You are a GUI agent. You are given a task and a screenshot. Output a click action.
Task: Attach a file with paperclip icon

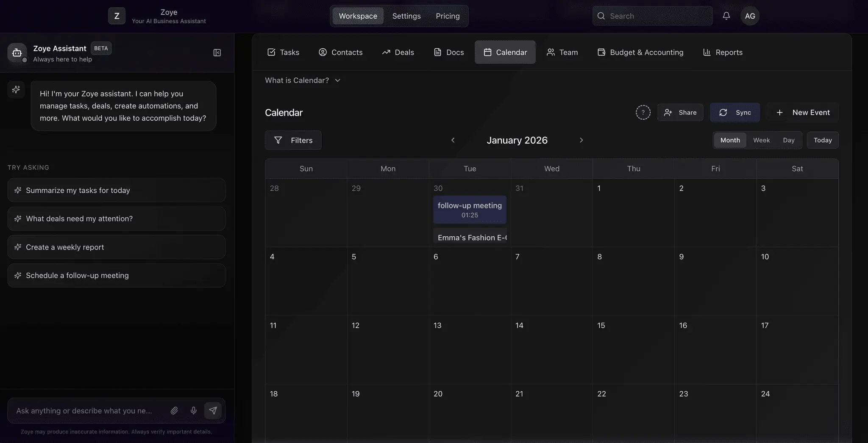point(174,410)
